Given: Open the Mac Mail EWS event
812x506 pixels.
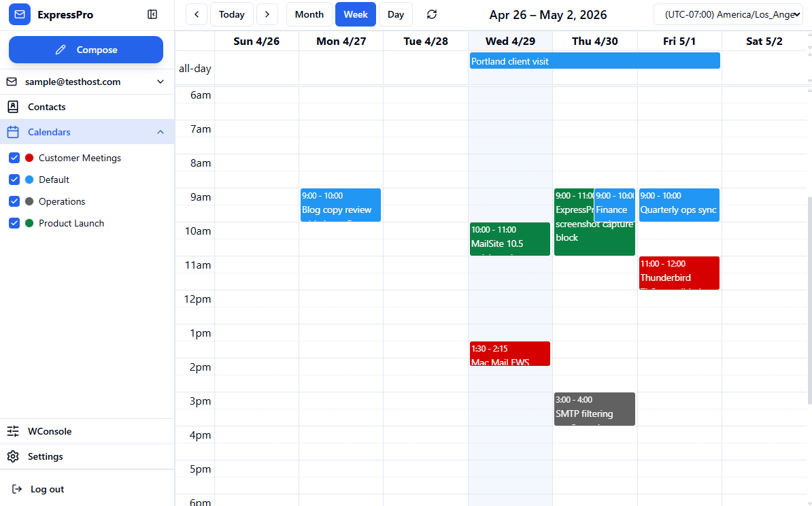Looking at the screenshot, I should [510, 354].
